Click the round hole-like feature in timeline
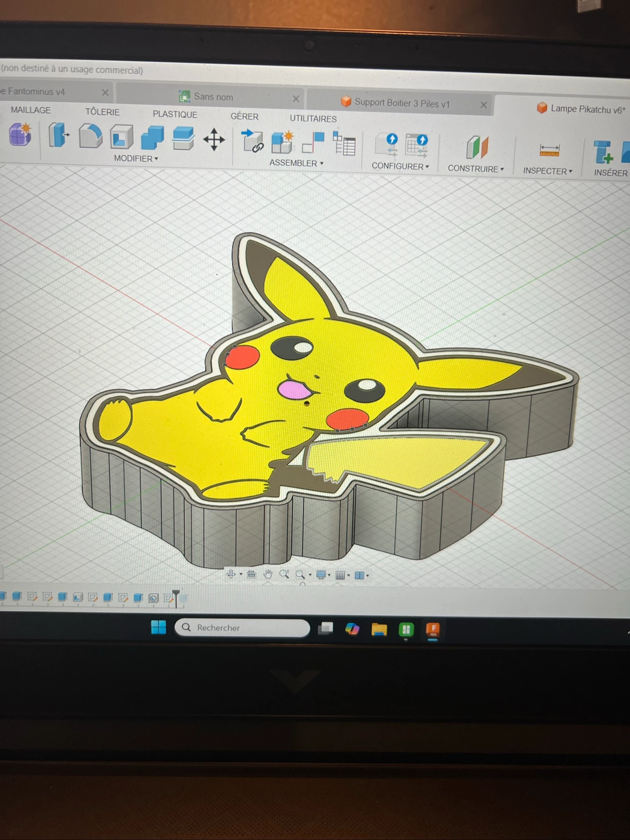This screenshot has height=840, width=630. click(x=154, y=598)
